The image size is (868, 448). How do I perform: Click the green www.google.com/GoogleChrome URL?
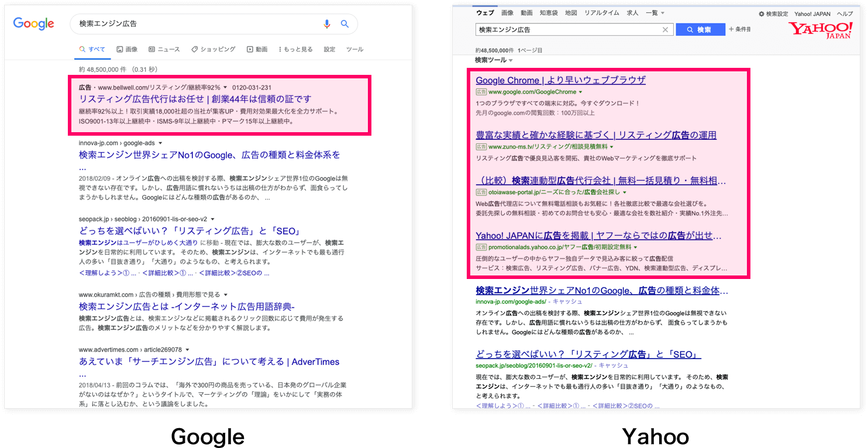click(x=532, y=92)
